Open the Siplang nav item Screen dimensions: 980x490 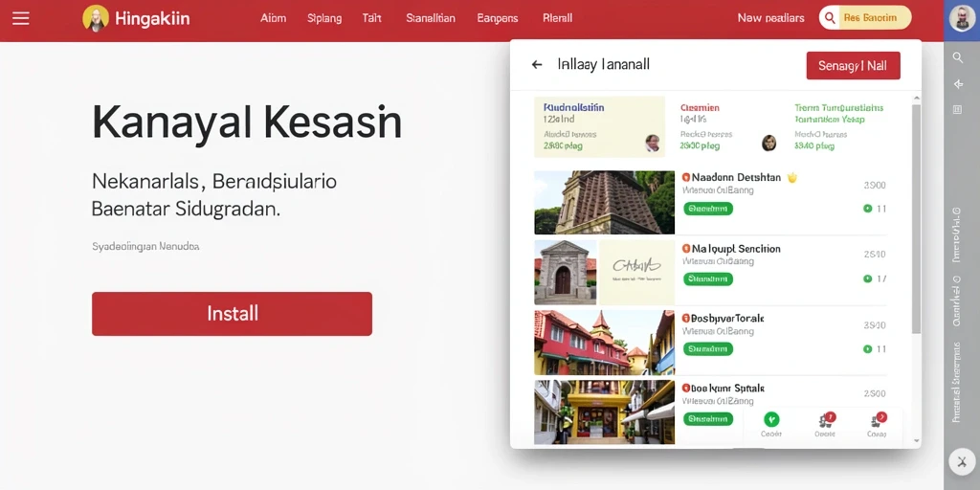tap(324, 18)
